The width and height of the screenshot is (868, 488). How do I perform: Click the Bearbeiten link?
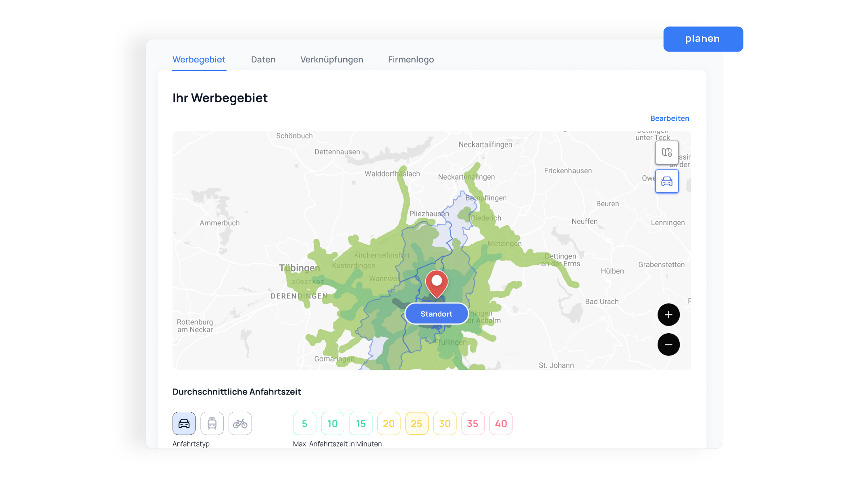[669, 118]
